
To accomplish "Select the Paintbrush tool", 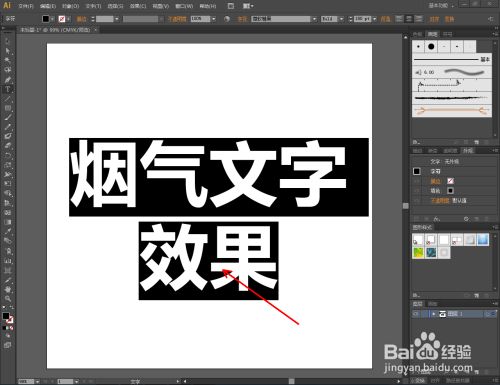I will click(8, 118).
